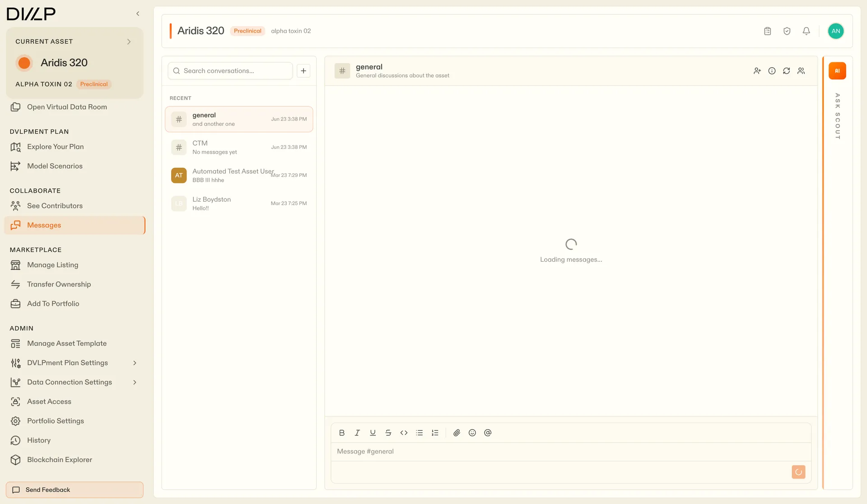Collapse the left sidebar with the chevron
Image resolution: width=867 pixels, height=504 pixels.
point(138,14)
